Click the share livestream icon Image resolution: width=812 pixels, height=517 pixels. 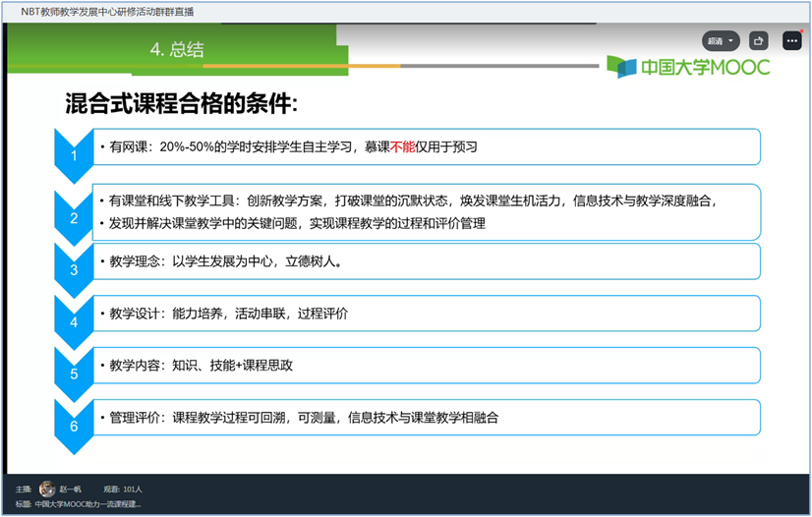(x=759, y=41)
